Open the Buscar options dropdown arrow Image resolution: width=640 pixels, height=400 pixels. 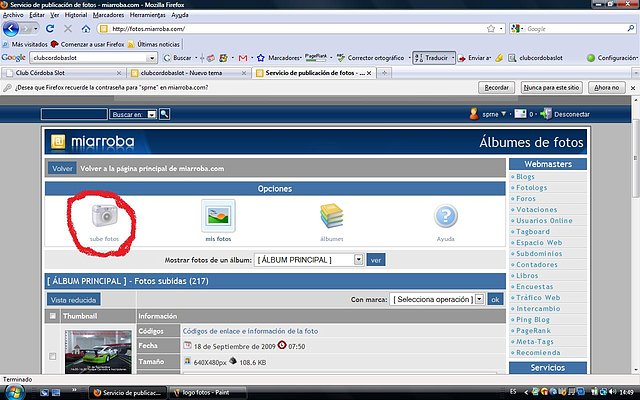coord(196,58)
